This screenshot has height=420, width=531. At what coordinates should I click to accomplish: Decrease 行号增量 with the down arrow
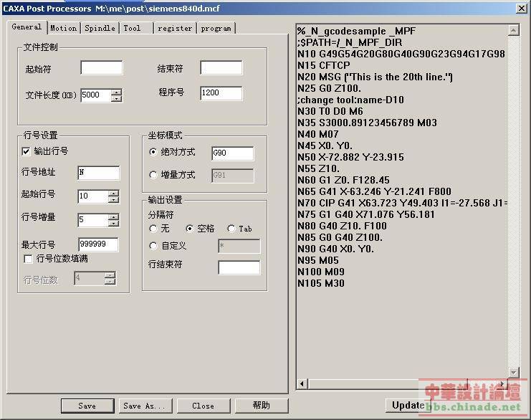113,224
